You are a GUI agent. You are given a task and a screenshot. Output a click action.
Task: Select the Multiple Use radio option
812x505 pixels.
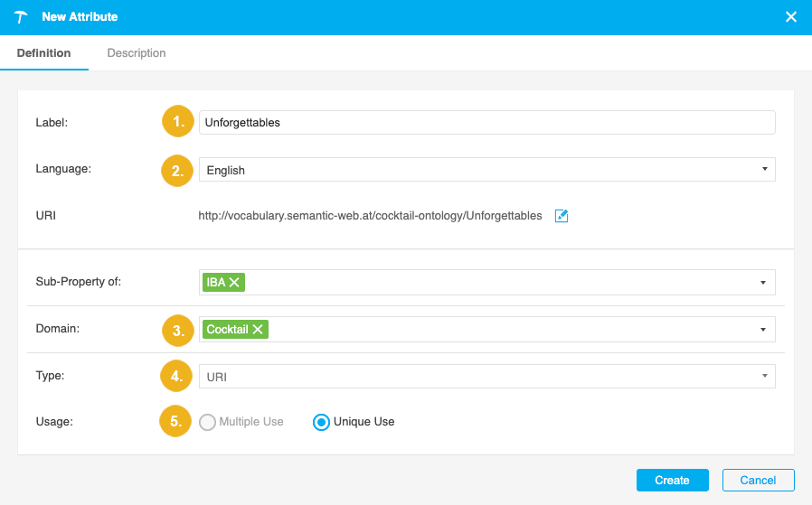point(207,422)
